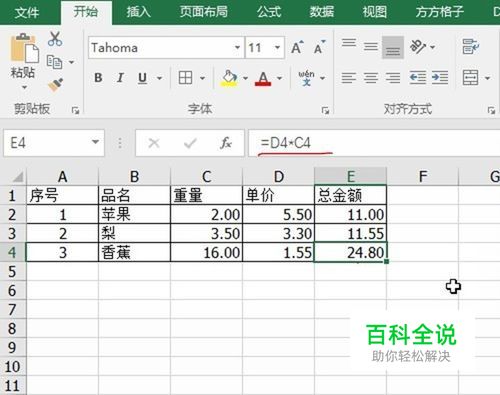
Task: Toggle bold formatting
Action: point(98,78)
